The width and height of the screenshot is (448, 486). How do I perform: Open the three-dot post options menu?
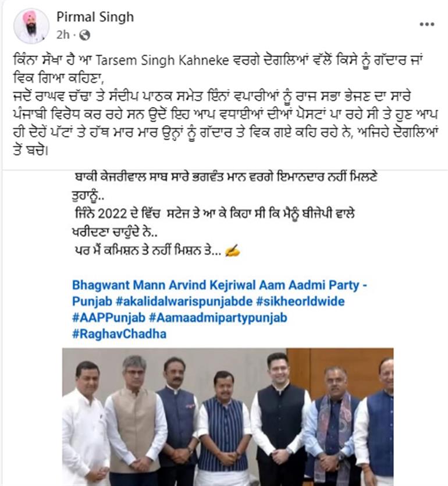(x=426, y=24)
